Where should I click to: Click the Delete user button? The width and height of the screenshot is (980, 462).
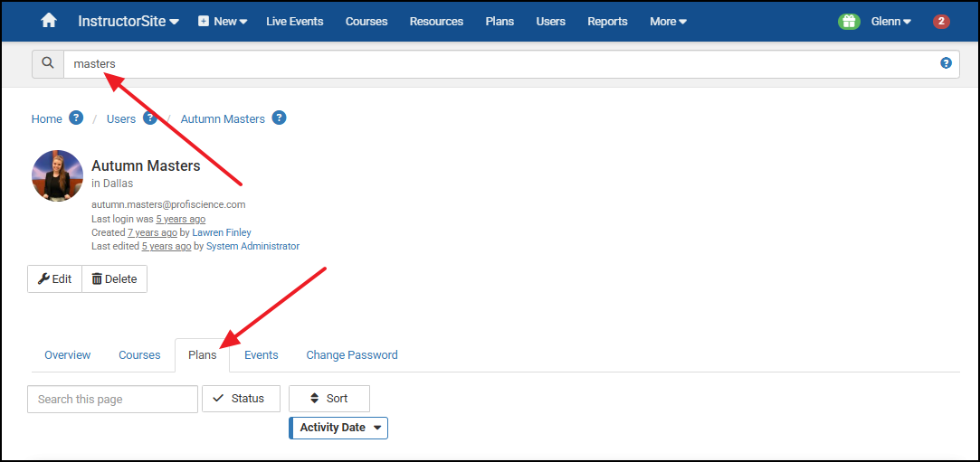114,279
